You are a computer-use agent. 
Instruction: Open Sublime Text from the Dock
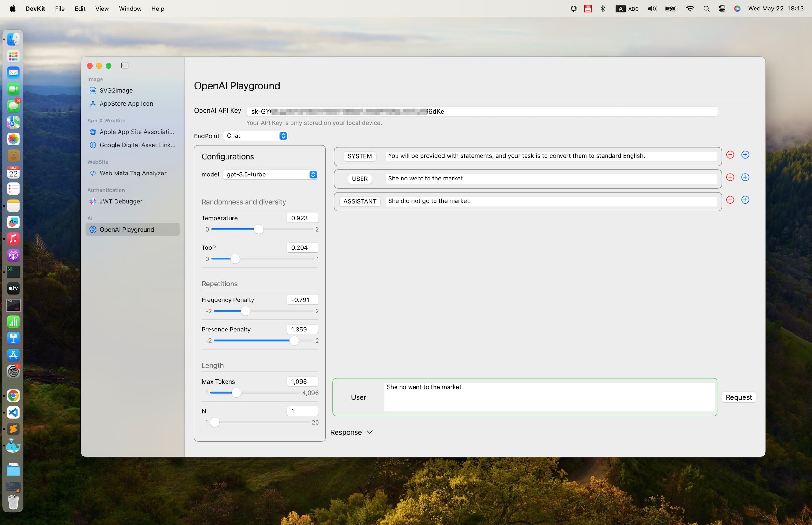coord(13,429)
